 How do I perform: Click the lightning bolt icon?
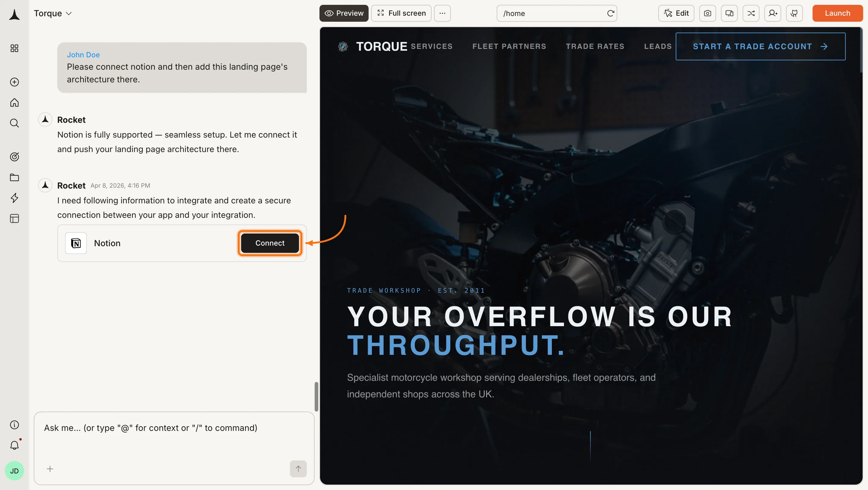tap(14, 198)
